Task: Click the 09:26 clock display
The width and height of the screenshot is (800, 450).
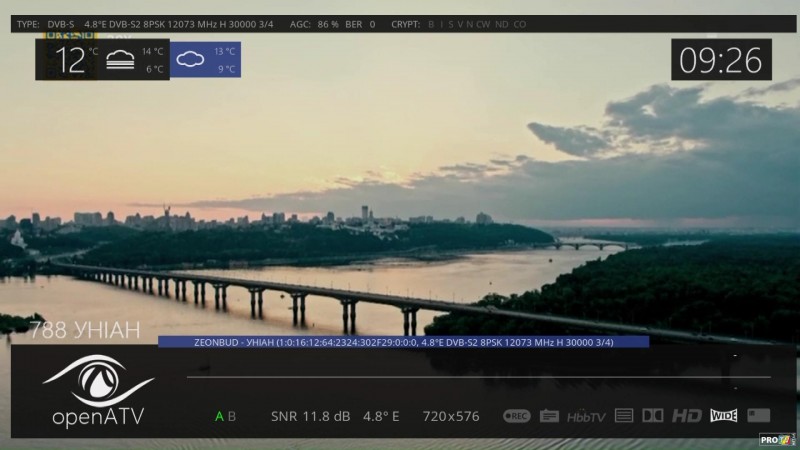Action: pyautogui.click(x=720, y=60)
